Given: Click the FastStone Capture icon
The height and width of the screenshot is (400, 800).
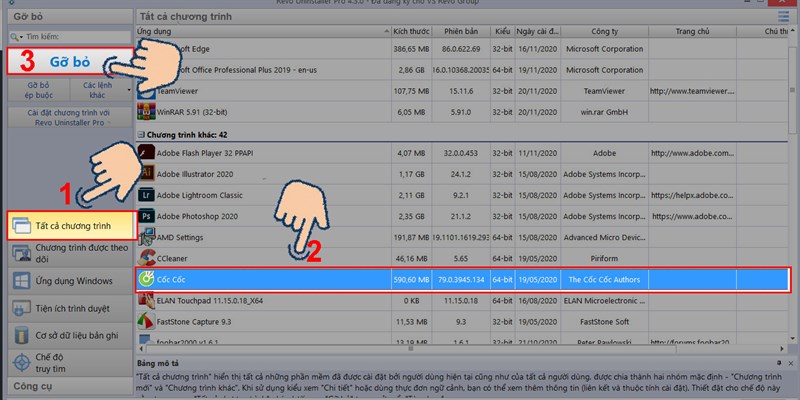Looking at the screenshot, I should click(x=146, y=321).
